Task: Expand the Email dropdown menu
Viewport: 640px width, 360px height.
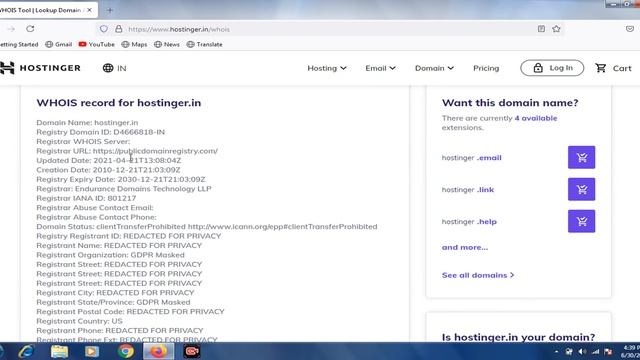Action: pos(380,68)
